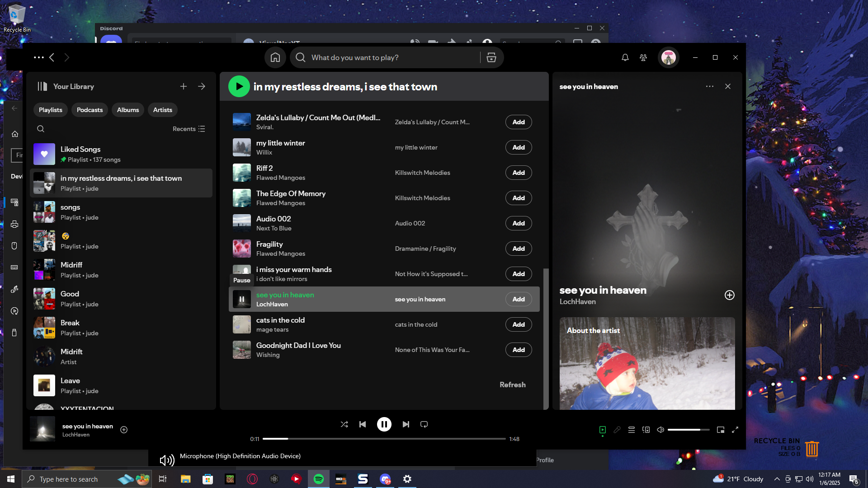Toggle shuffle mode
868x488 pixels.
point(344,424)
